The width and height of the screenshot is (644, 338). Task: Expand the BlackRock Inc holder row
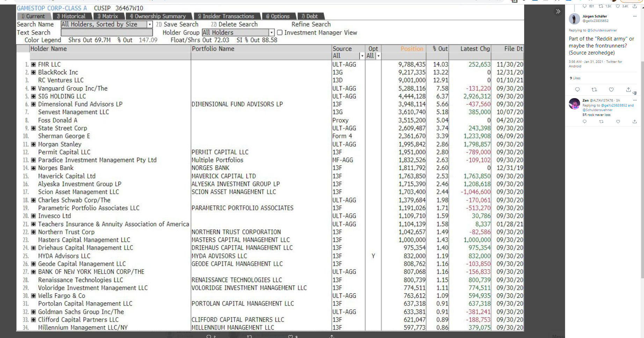point(34,73)
